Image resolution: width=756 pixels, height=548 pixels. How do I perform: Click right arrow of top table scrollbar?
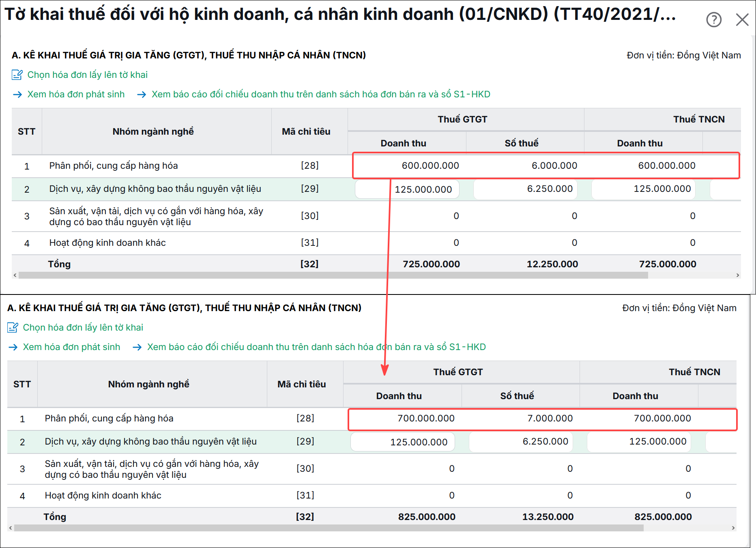[738, 275]
